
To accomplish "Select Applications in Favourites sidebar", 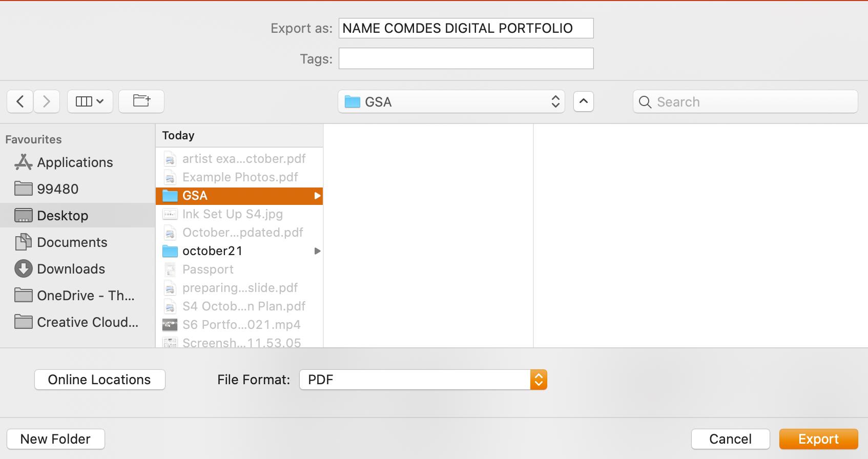I will (x=75, y=162).
